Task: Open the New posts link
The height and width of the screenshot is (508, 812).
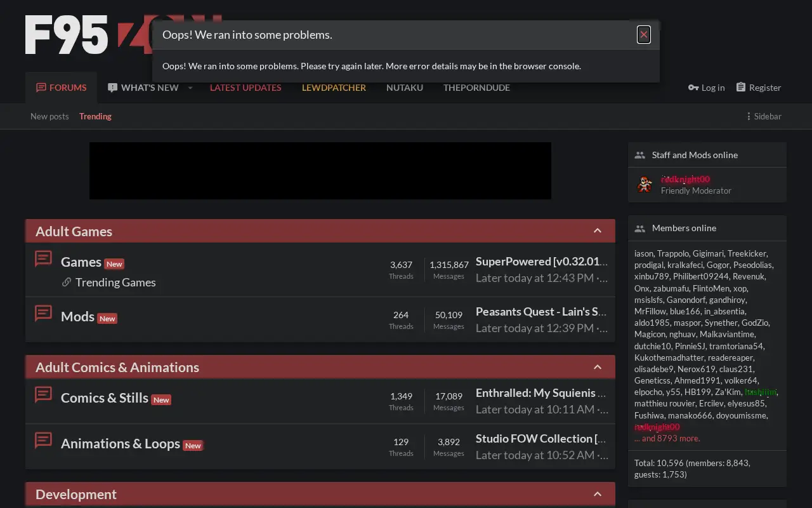Action: coord(49,116)
